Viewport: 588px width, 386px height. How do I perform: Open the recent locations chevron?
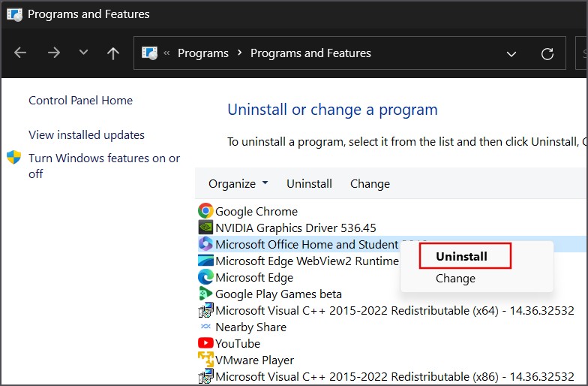[x=83, y=53]
